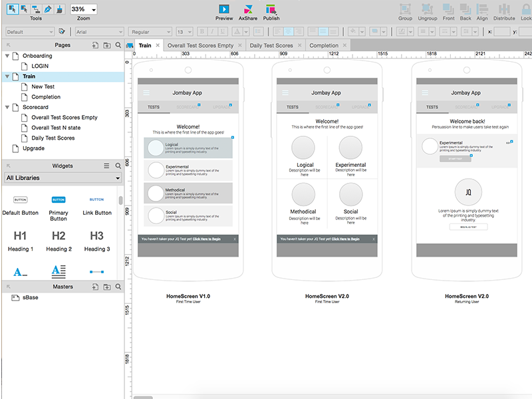Toggle center text alignment button
532x399 pixels.
click(289, 31)
